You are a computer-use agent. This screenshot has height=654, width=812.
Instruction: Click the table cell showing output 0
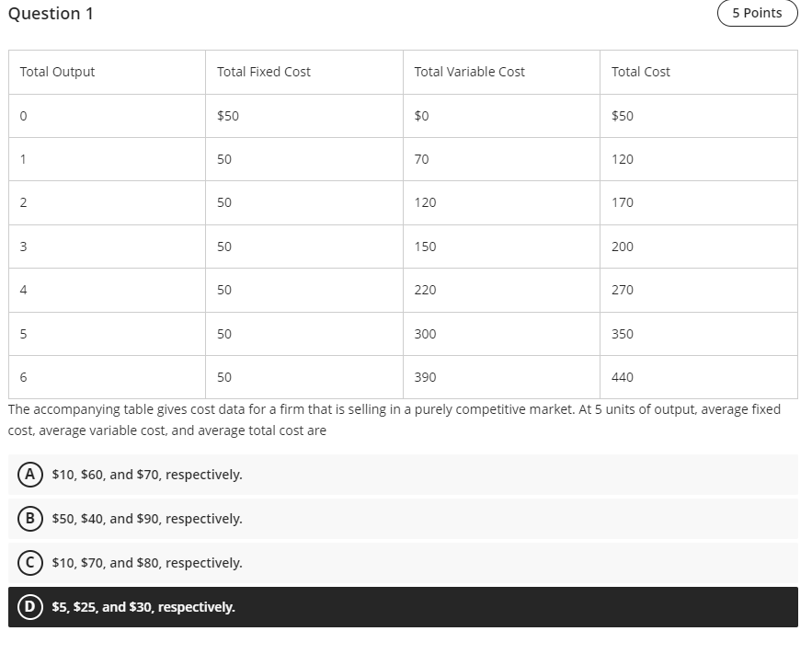click(22, 115)
